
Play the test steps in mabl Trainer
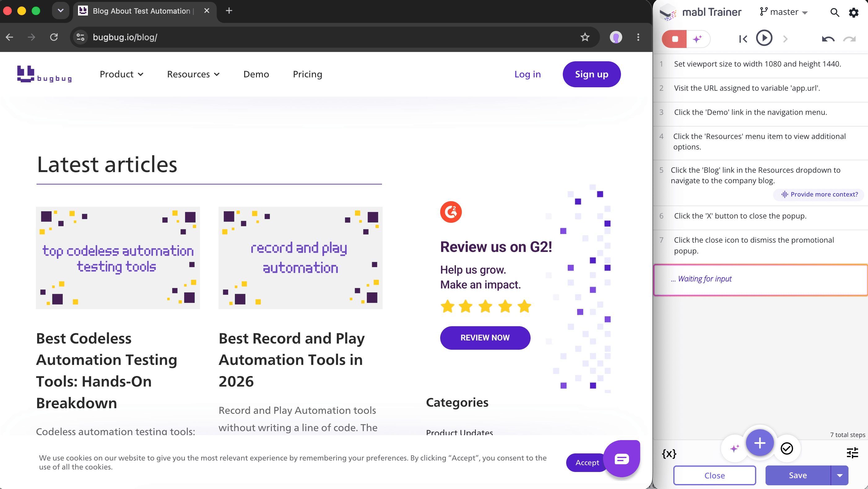(x=764, y=38)
